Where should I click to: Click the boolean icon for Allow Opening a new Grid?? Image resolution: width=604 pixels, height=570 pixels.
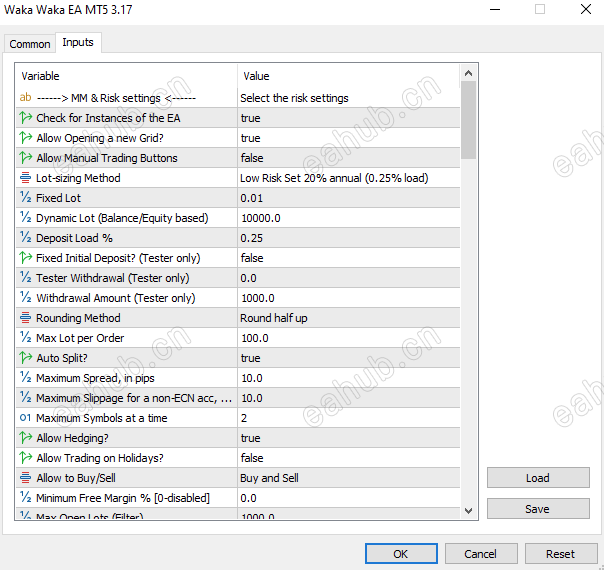point(26,137)
